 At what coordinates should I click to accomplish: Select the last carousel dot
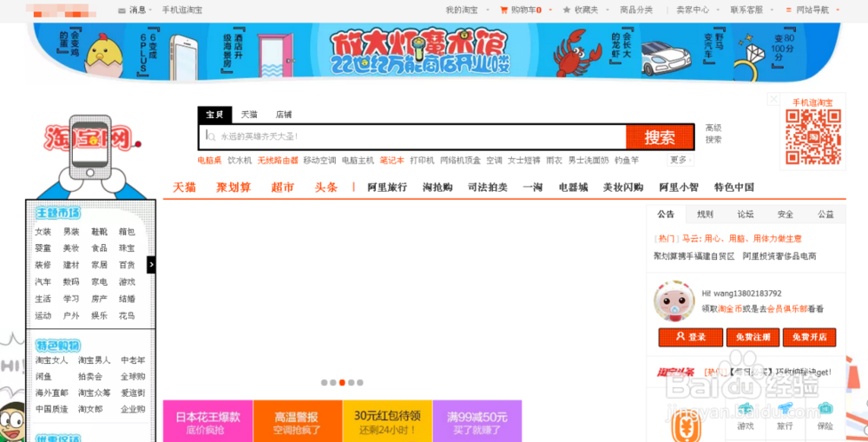click(x=360, y=382)
